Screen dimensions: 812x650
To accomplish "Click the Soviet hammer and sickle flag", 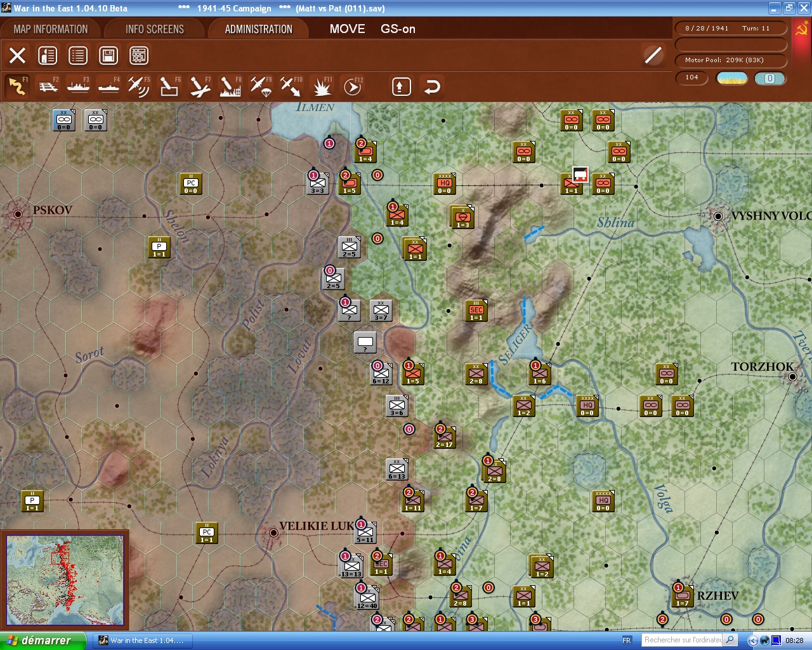I will point(801,29).
